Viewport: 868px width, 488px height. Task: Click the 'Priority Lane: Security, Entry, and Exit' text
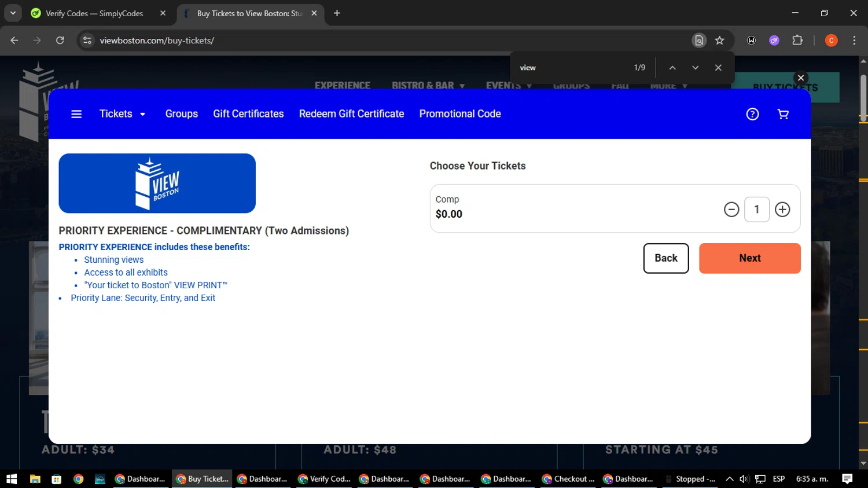tap(143, 298)
